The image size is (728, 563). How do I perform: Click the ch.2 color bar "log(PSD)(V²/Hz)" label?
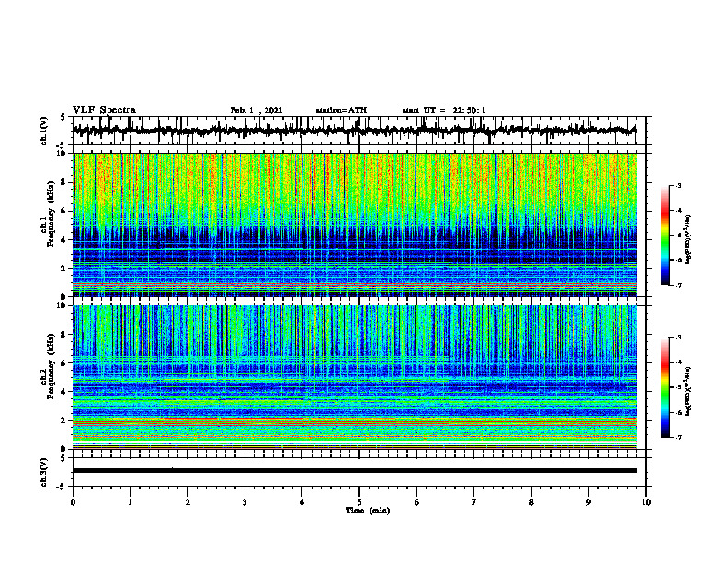688,391
